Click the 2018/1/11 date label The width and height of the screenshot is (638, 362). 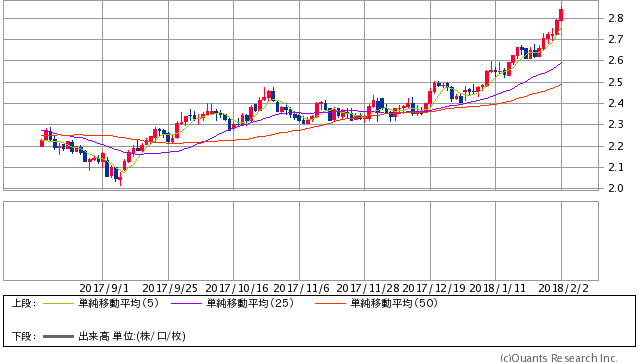tap(498, 288)
